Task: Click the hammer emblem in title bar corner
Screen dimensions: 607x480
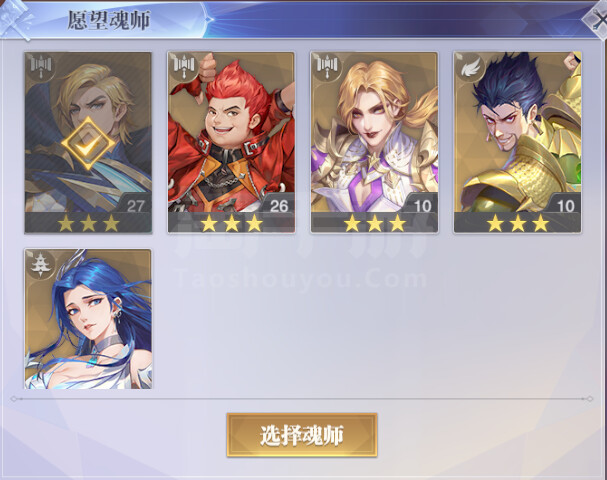Action: 15,20
